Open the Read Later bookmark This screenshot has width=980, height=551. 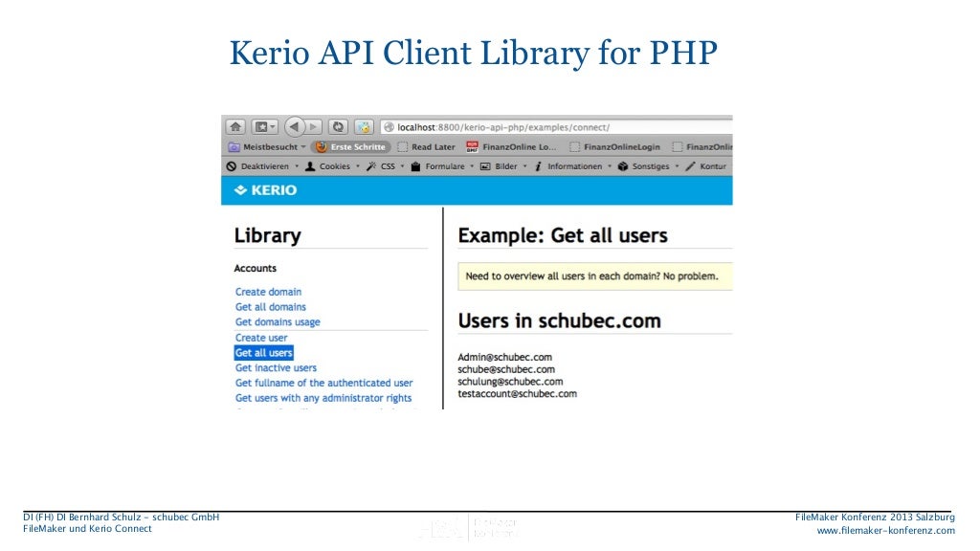(x=426, y=146)
